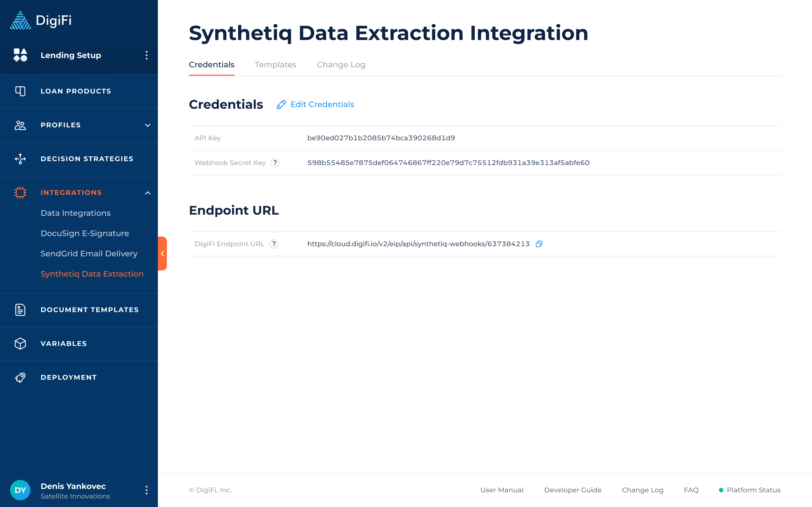
Task: Click the Document Templates icon
Action: [20, 310]
